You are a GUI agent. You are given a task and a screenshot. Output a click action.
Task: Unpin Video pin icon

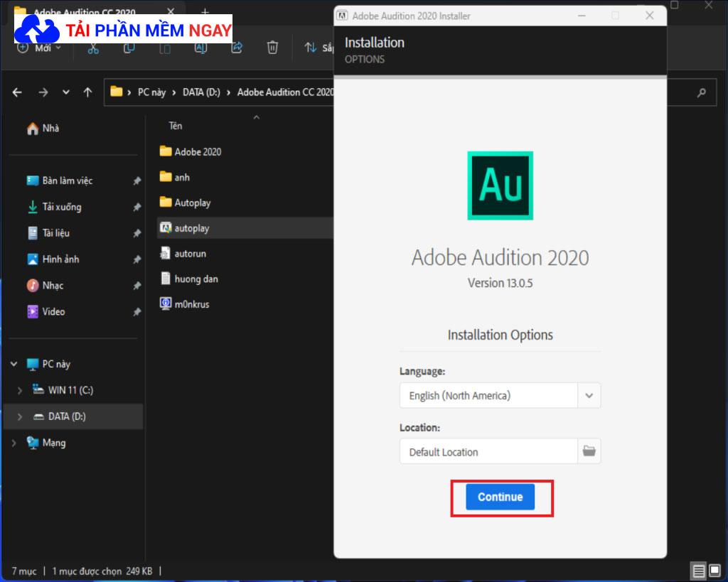136,312
